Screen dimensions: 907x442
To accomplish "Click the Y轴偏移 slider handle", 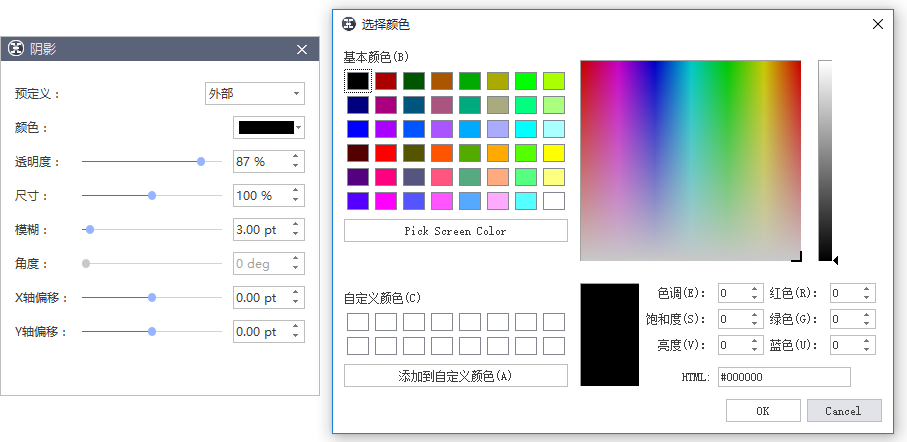I will (152, 332).
